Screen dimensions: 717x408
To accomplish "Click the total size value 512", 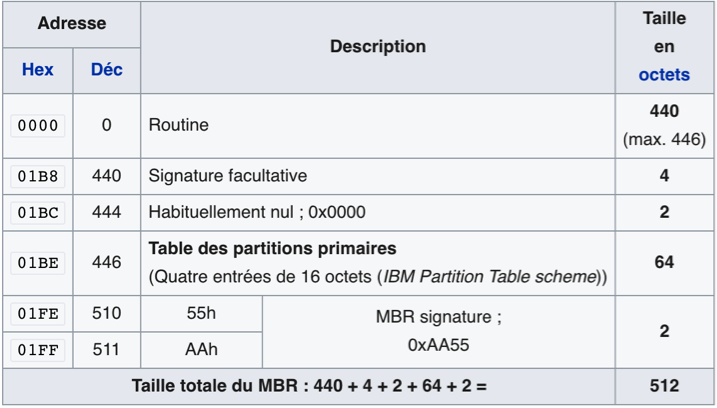I will 663,386.
